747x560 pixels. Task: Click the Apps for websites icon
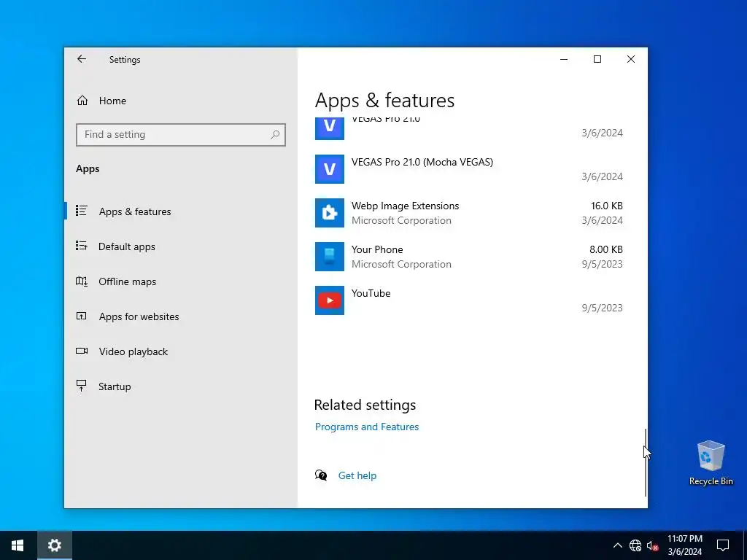click(x=82, y=316)
